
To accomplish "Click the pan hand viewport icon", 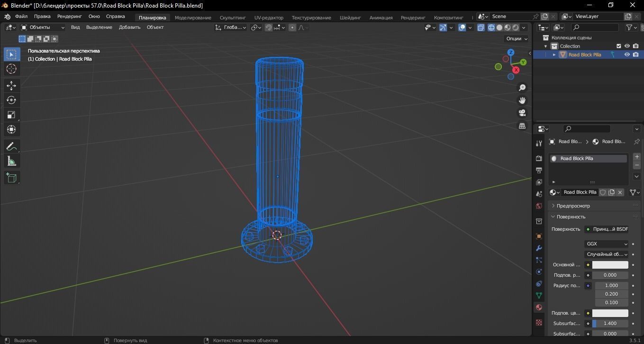I will click(x=522, y=100).
